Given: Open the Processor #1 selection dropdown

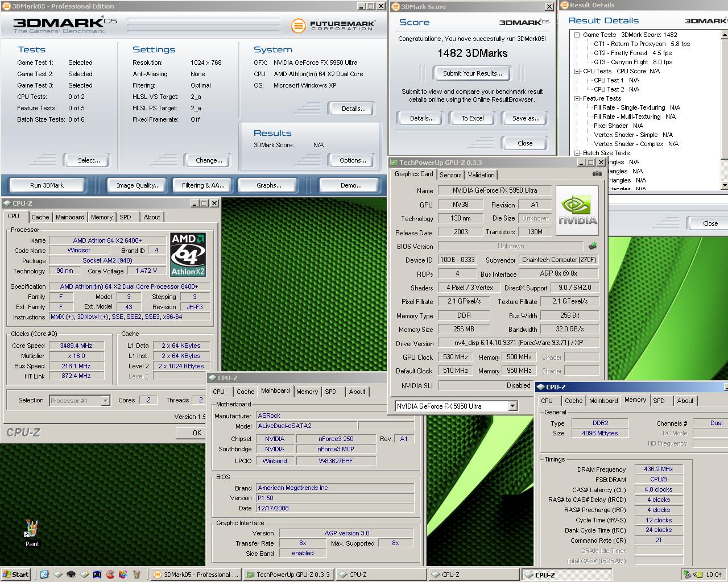Looking at the screenshot, I should coord(105,401).
